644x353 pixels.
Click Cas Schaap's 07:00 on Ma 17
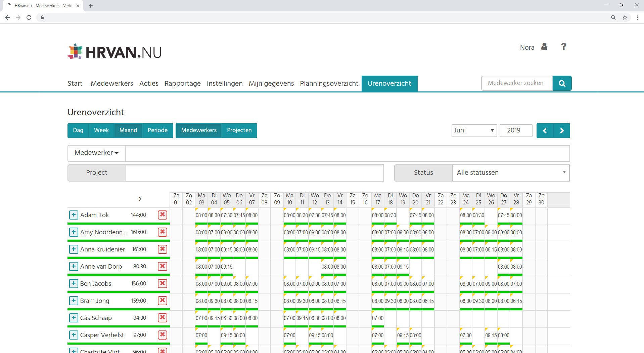point(378,318)
